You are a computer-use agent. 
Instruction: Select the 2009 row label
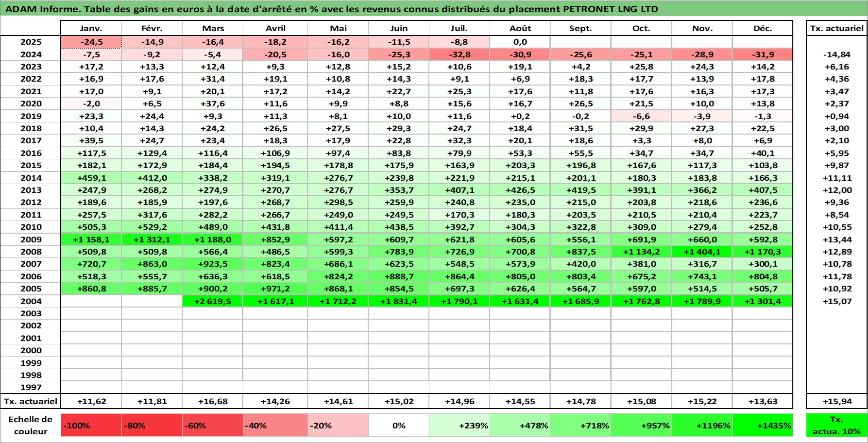(31, 239)
